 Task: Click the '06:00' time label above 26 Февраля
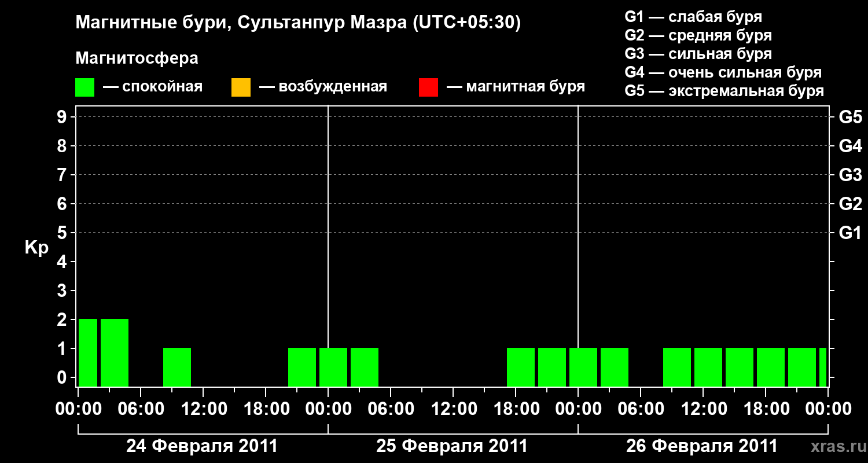click(641, 409)
